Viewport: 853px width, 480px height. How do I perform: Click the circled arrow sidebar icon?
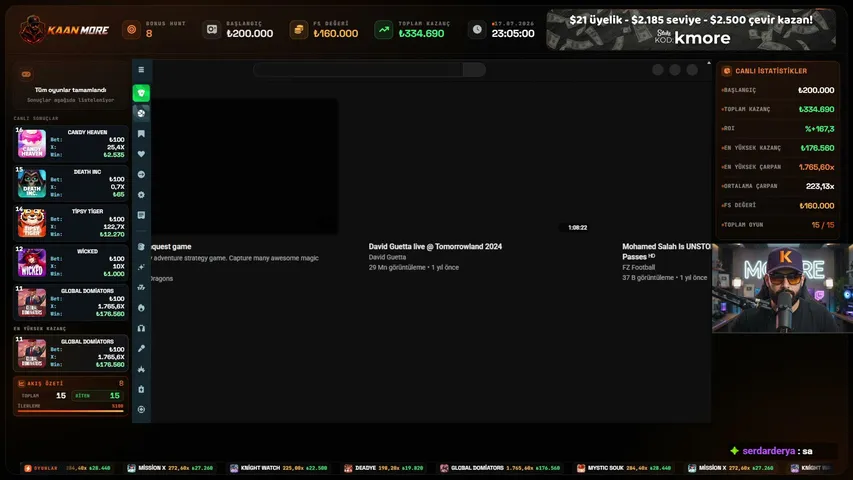141,175
